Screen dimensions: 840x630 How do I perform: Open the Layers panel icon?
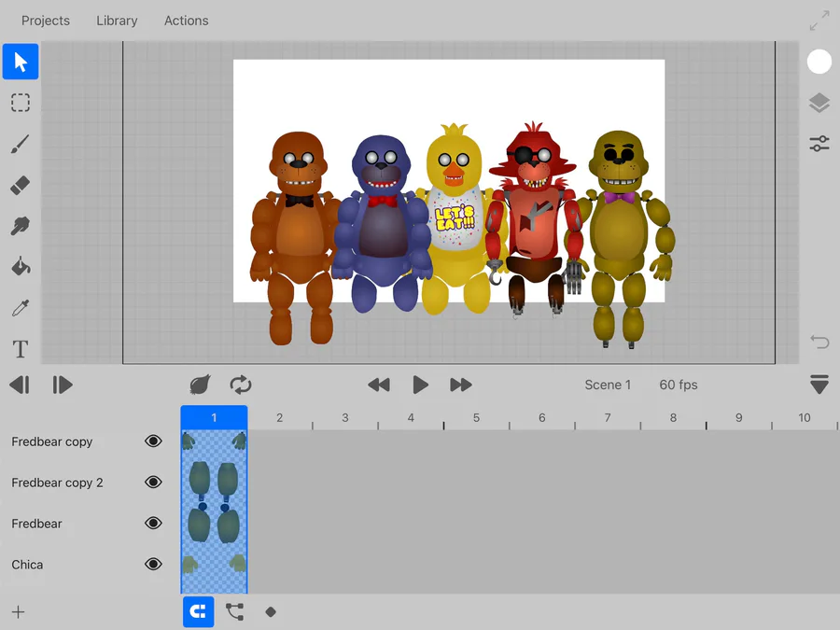819,103
